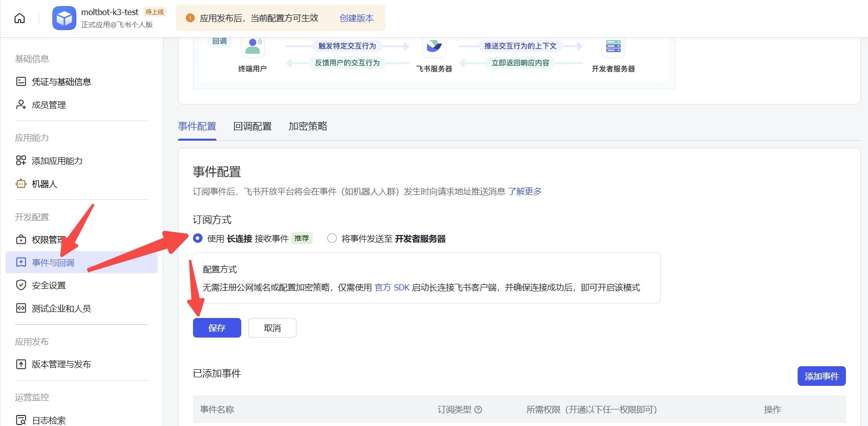868x426 pixels.
Task: Open 成员管理 in the sidebar
Action: click(x=48, y=105)
